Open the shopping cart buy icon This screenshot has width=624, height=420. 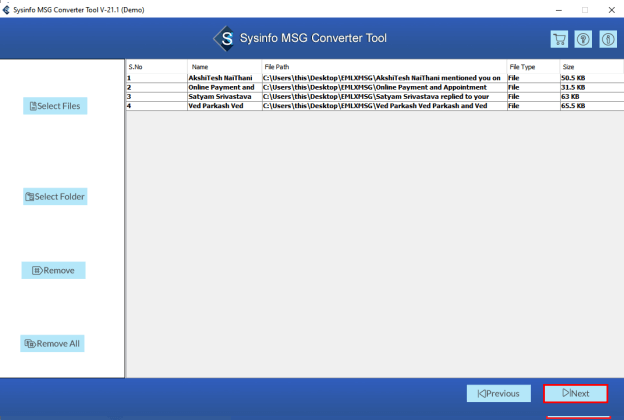559,39
